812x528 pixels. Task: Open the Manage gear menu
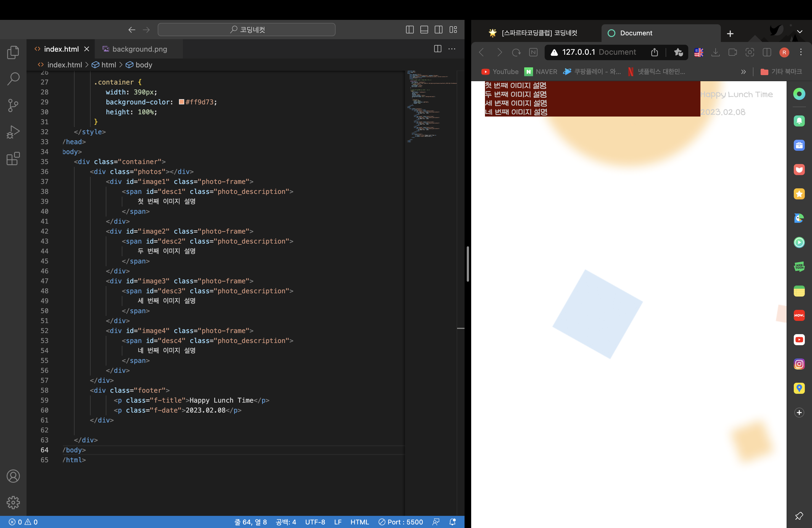tap(13, 502)
